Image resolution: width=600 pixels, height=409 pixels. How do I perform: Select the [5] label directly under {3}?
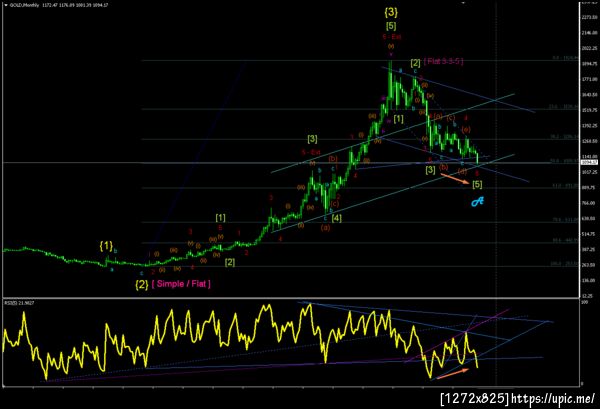pyautogui.click(x=391, y=26)
